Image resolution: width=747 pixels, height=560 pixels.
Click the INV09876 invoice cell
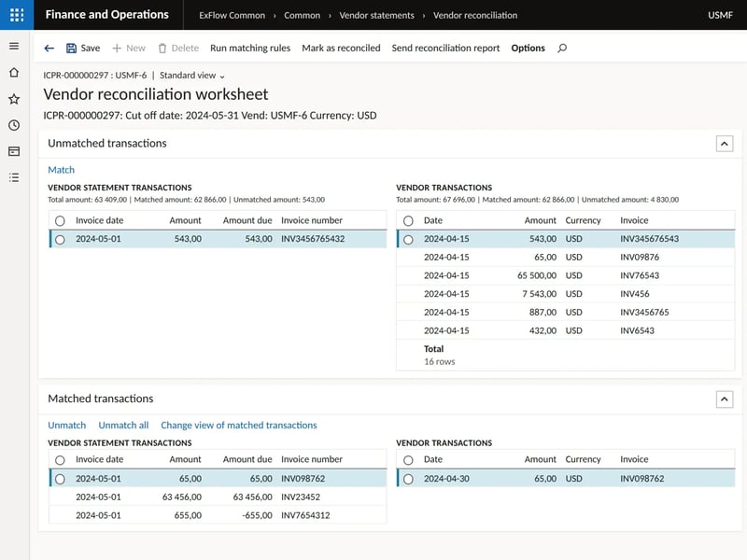coord(640,258)
